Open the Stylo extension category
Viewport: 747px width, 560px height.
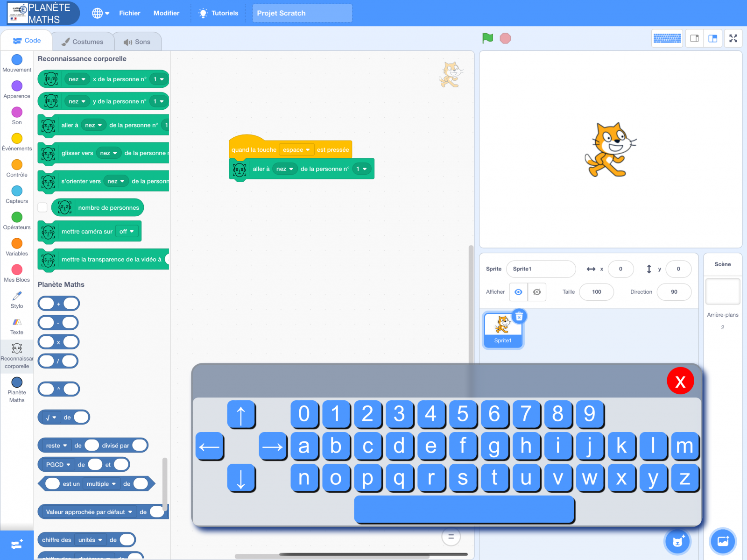tap(17, 300)
